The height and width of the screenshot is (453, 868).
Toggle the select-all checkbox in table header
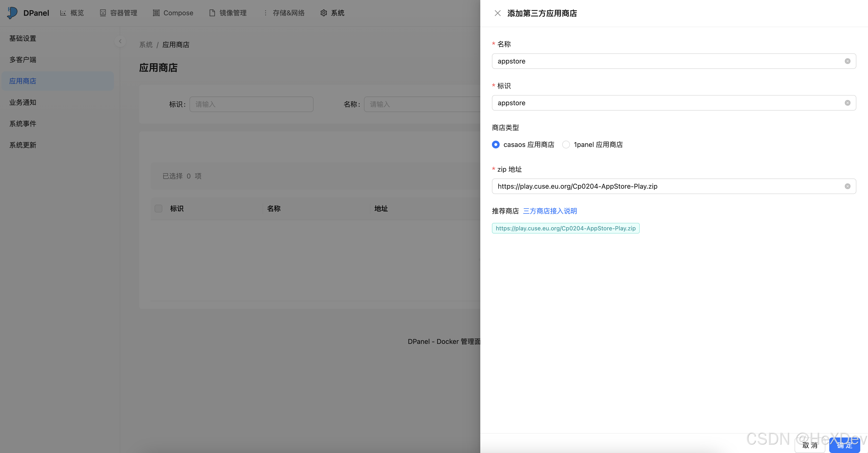(x=158, y=209)
